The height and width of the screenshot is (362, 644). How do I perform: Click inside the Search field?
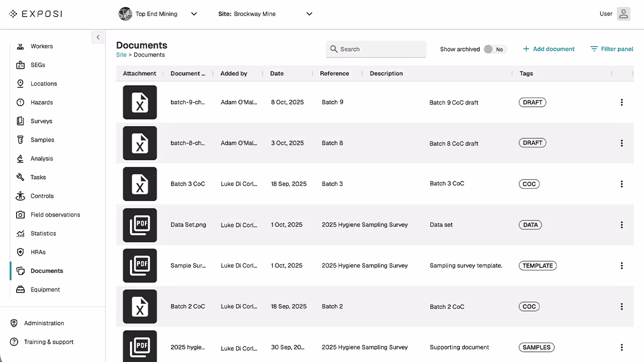(x=376, y=49)
